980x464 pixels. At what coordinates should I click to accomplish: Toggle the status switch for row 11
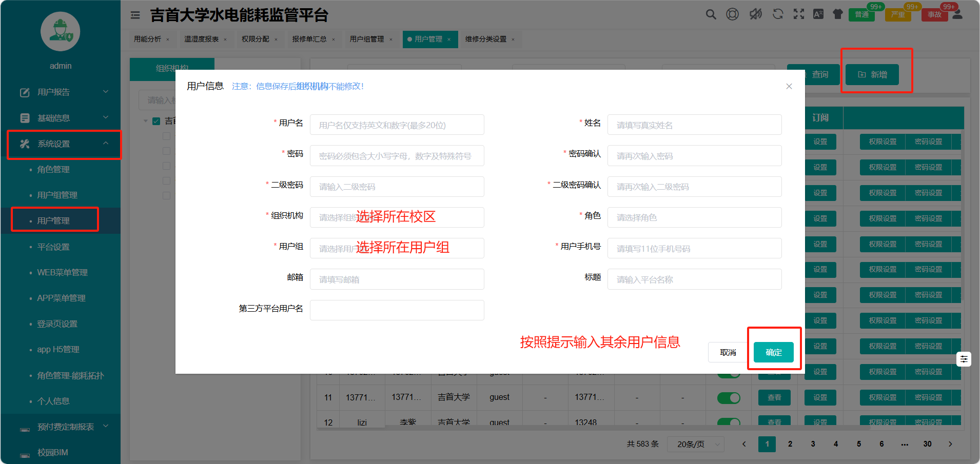click(729, 397)
